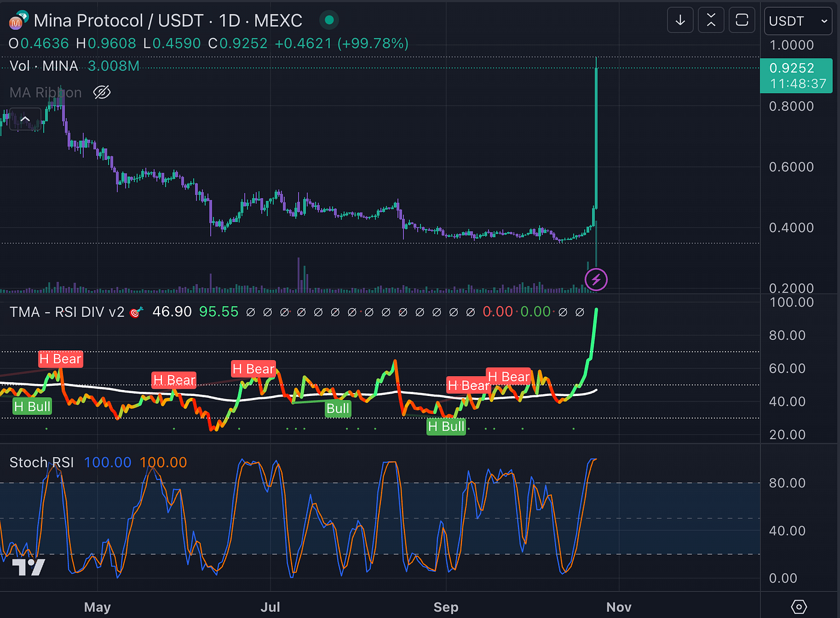
Task: Click the red 0.00 value in RSI legend
Action: [498, 312]
